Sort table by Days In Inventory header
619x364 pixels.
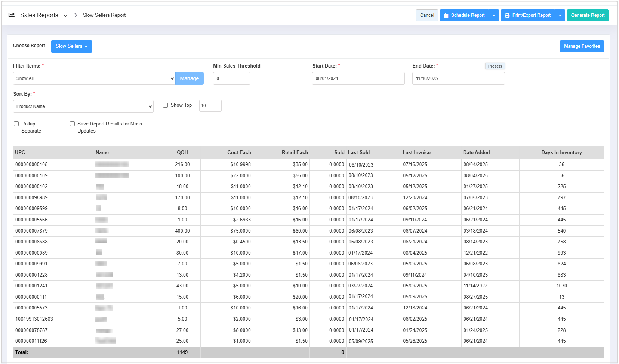561,153
